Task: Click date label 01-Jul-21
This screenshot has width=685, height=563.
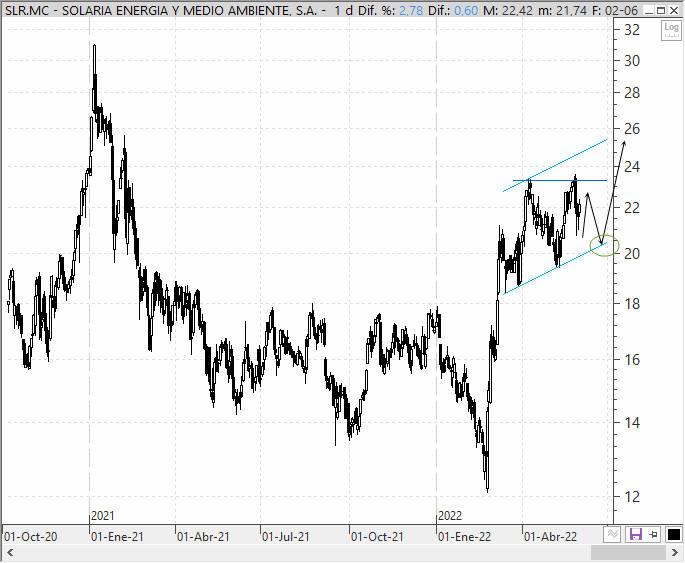Action: (x=286, y=536)
